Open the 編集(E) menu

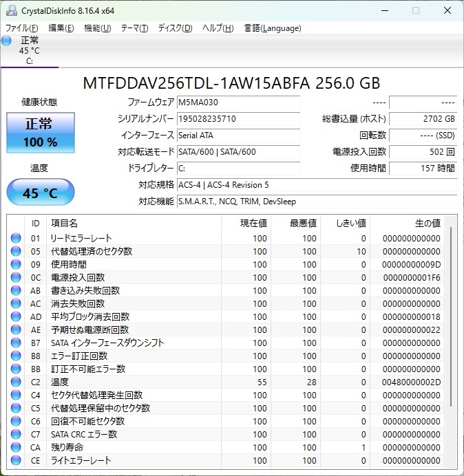[x=61, y=28]
